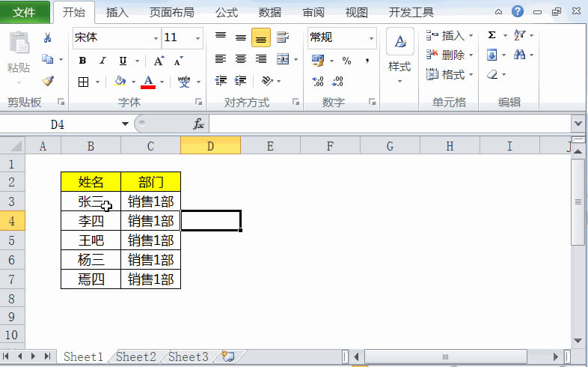588x367 pixels.
Task: Open the font name 宋体 dropdown
Action: [156, 38]
